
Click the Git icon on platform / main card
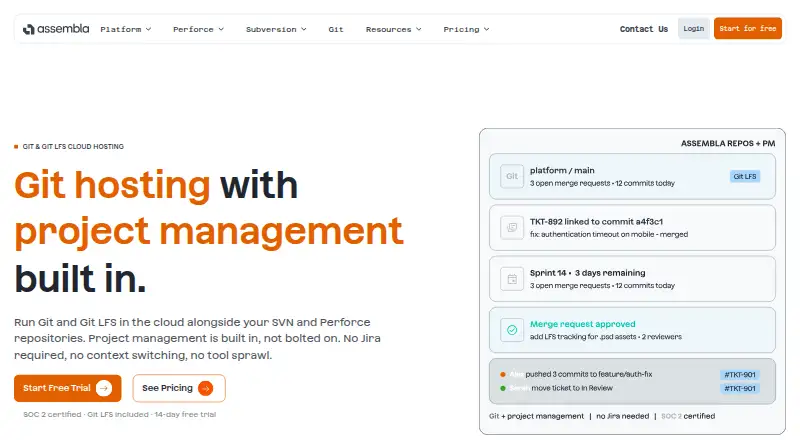pos(512,176)
